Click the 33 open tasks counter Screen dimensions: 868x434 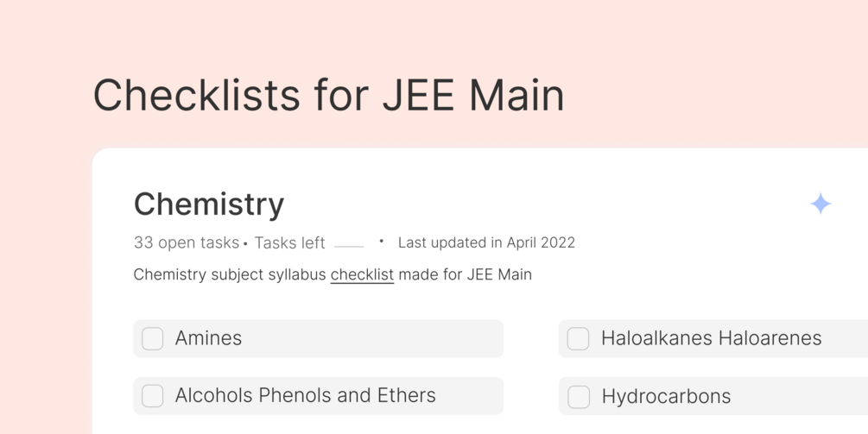coord(187,243)
